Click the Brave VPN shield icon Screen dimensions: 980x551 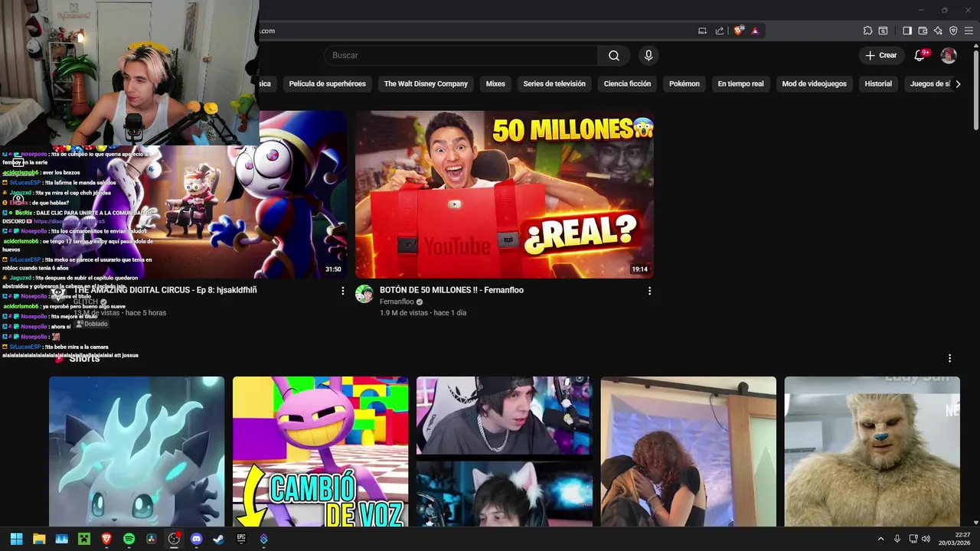click(953, 31)
